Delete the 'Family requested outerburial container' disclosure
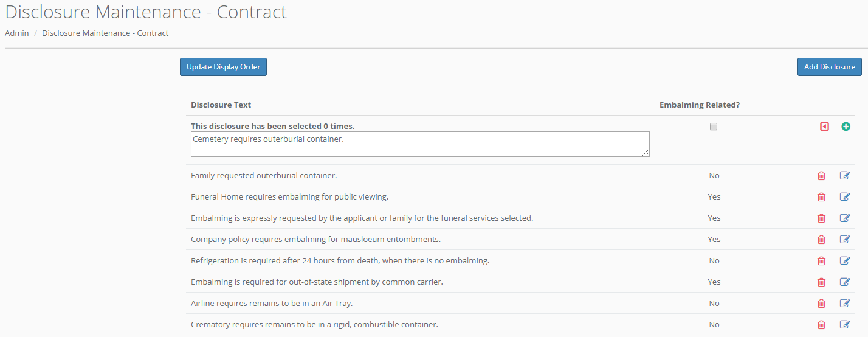Screen dimensions: 868x337 (821, 176)
